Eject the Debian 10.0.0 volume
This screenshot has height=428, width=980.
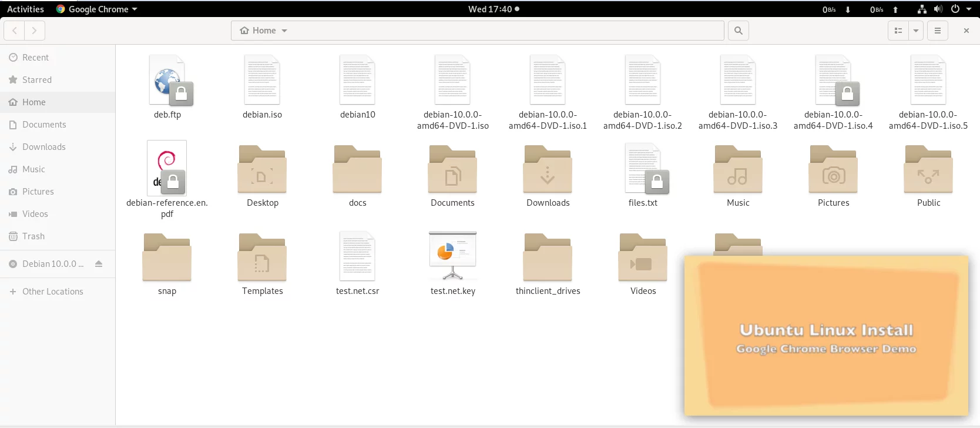(x=99, y=264)
